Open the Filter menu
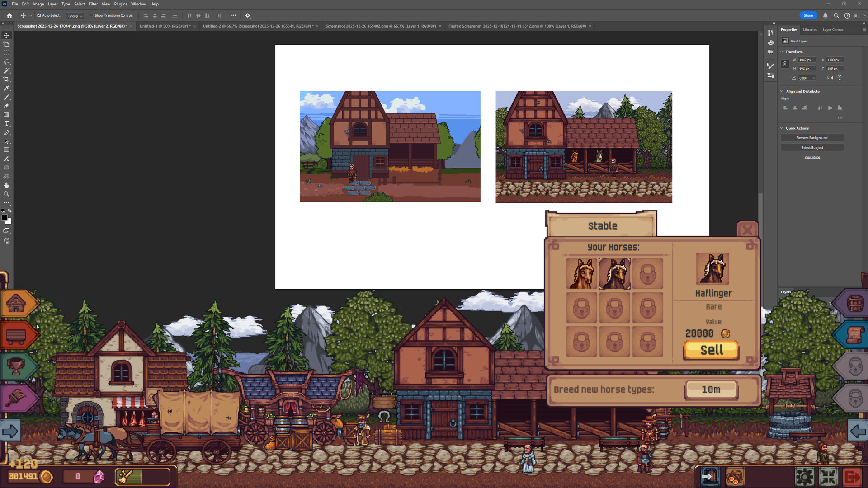This screenshot has width=868, height=488. (x=93, y=4)
